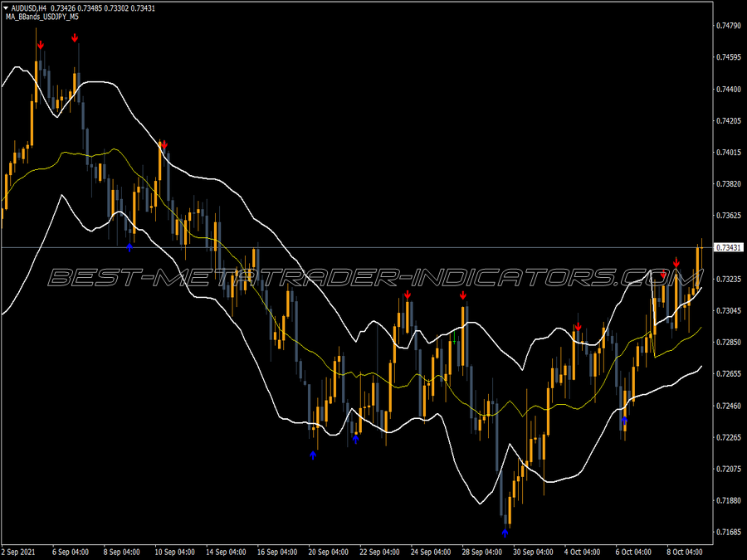
Task: Click the MA_BBands_USDJPY_M5 indicator label
Action: [42, 17]
